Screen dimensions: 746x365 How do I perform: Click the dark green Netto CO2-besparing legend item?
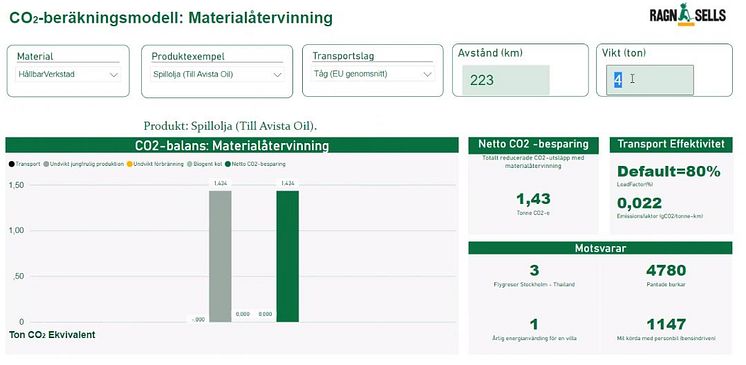[255, 164]
